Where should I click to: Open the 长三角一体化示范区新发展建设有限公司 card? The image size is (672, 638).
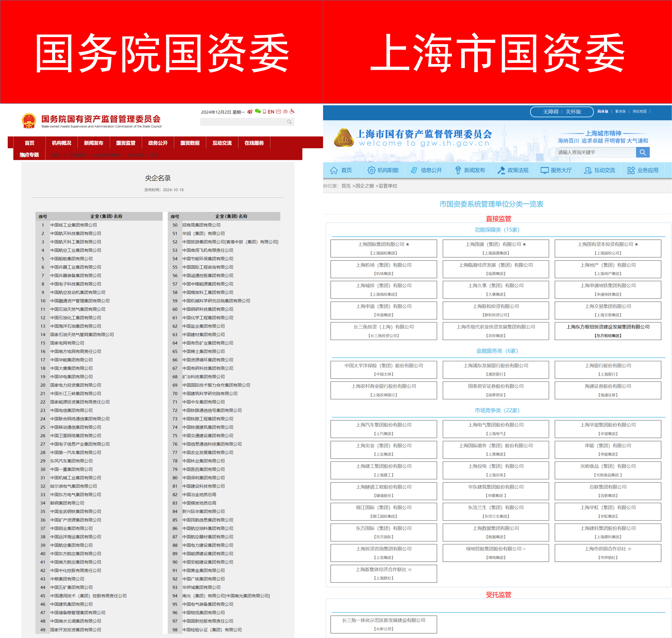click(x=383, y=624)
